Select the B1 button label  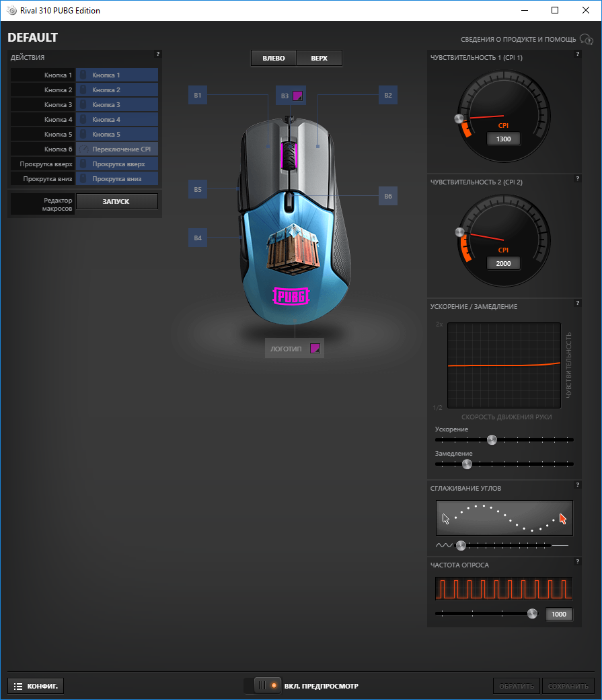click(198, 95)
